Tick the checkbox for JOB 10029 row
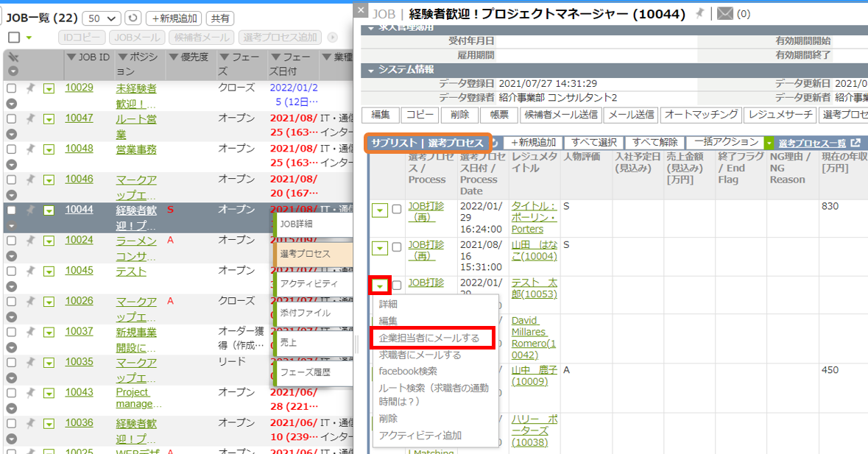 tap(12, 88)
